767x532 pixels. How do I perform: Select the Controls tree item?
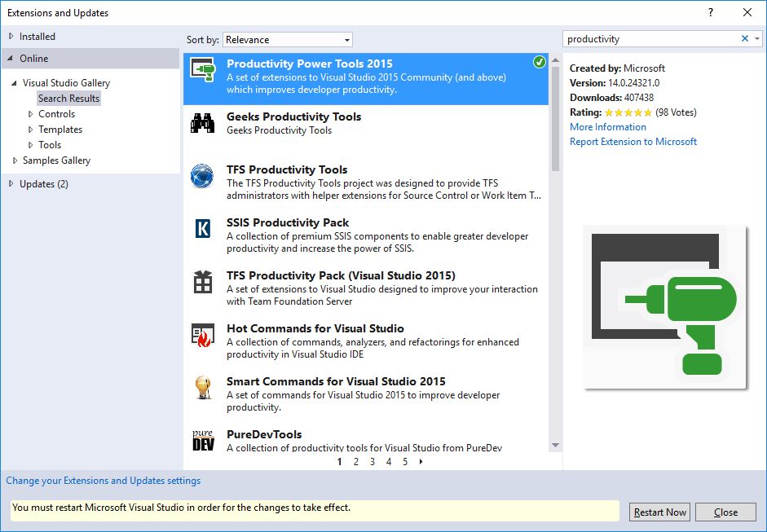click(x=57, y=114)
